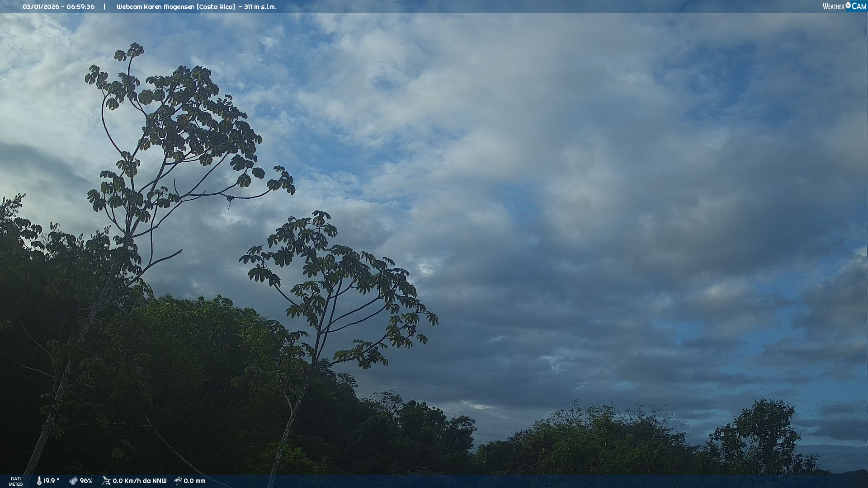The height and width of the screenshot is (488, 868).
Task: Click the 03/01/2026 date stamp
Action: 40,7
